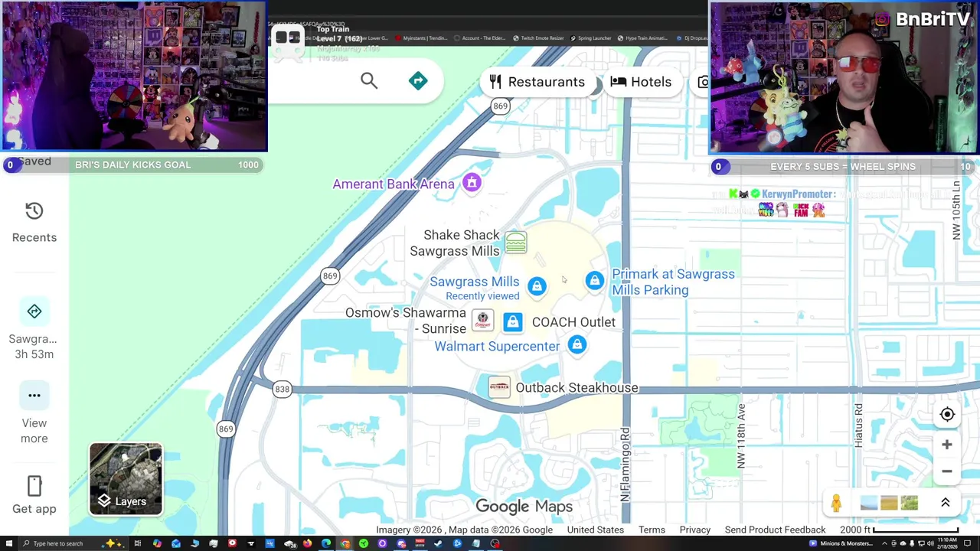Click Sawgrass Mills Recently viewed label
Screen dimensions: 980x551
(475, 288)
